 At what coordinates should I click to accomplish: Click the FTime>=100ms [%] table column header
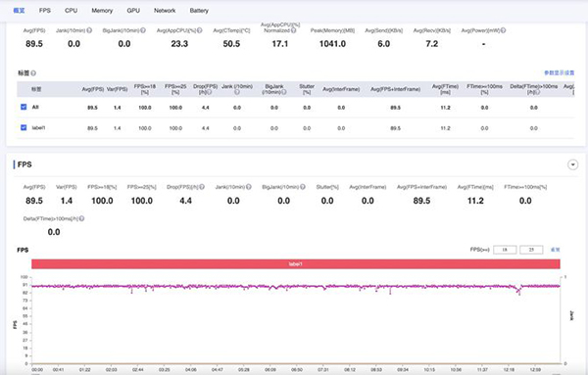point(484,89)
